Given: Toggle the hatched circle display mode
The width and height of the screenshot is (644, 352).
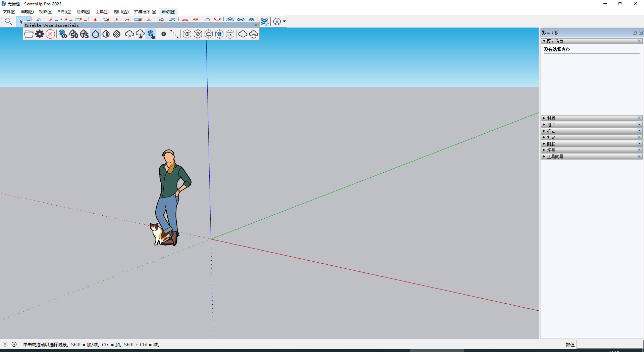Looking at the screenshot, I should tap(117, 34).
